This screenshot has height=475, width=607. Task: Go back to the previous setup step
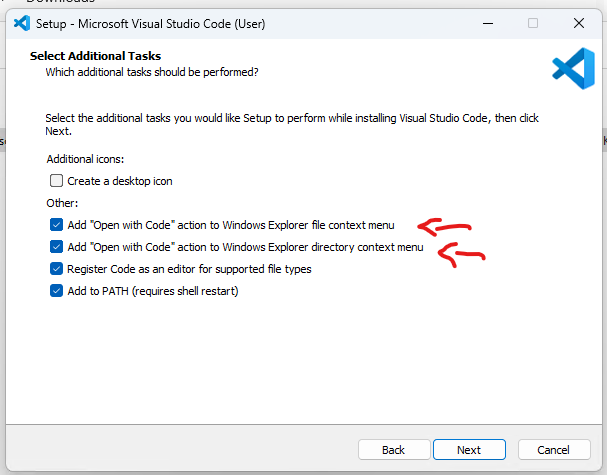click(x=393, y=450)
